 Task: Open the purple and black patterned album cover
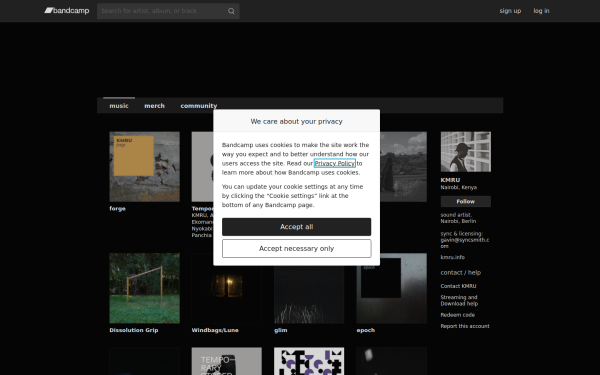[309, 361]
